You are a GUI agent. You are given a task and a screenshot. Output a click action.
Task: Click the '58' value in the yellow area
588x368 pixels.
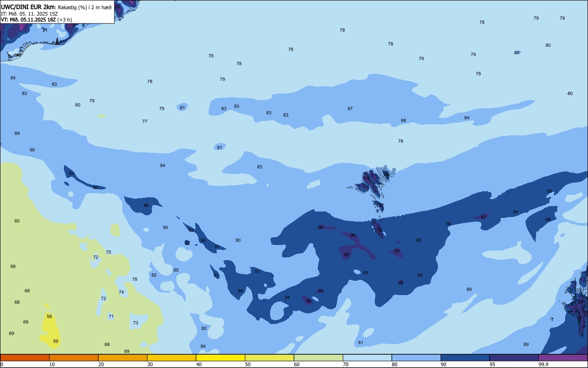click(49, 317)
